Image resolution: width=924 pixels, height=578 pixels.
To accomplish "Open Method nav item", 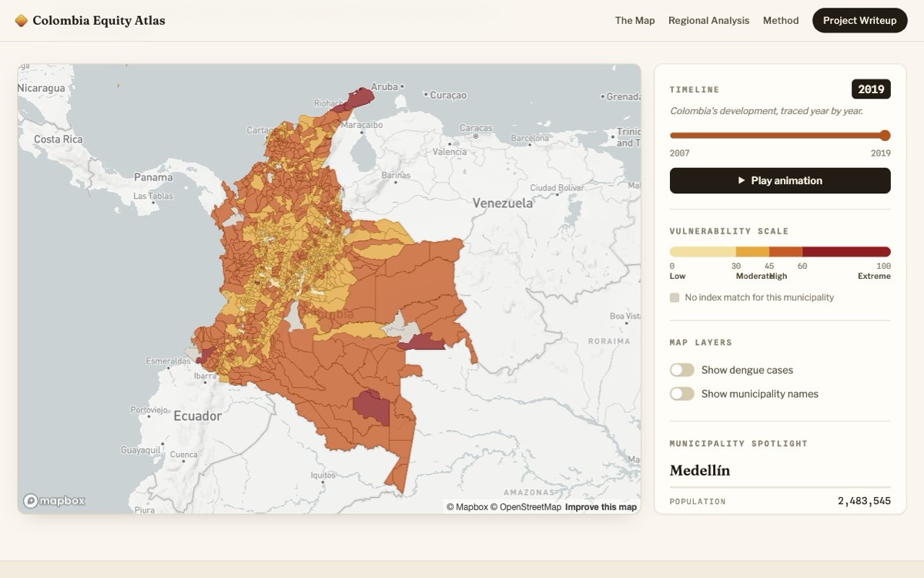I will 781,21.
